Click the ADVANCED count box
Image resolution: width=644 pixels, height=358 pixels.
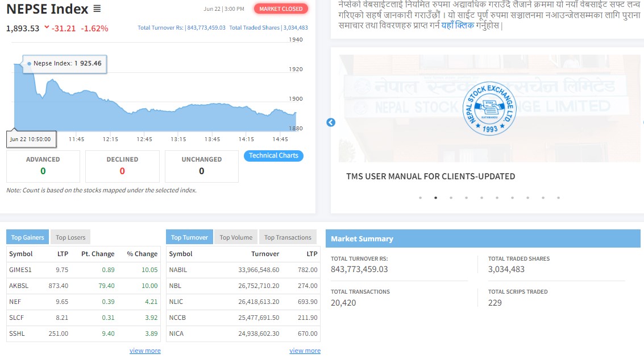pyautogui.click(x=43, y=166)
